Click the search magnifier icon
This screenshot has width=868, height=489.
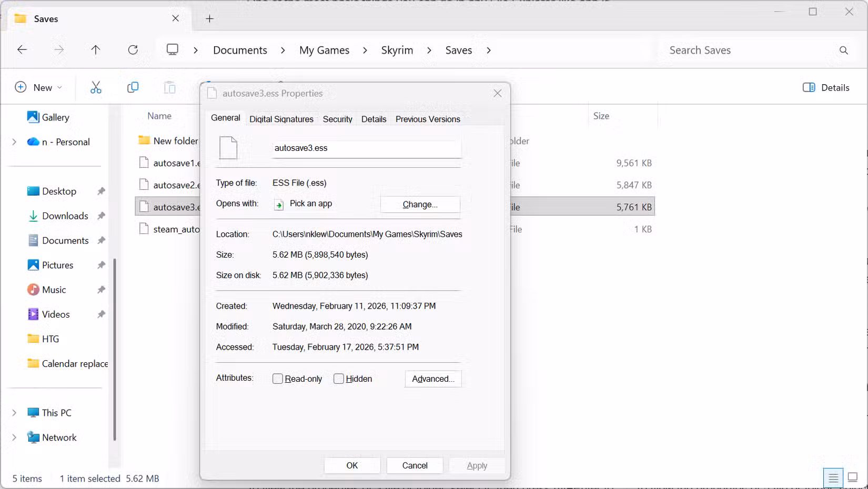point(844,50)
